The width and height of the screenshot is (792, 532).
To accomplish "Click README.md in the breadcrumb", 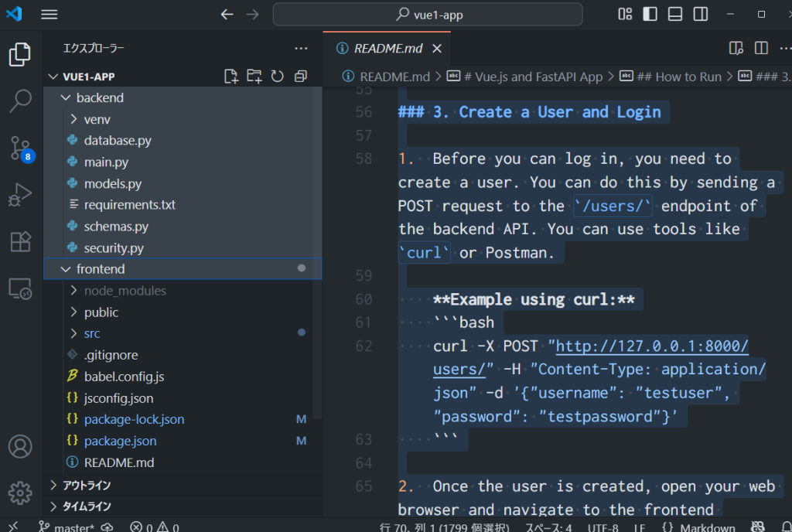I will 394,77.
